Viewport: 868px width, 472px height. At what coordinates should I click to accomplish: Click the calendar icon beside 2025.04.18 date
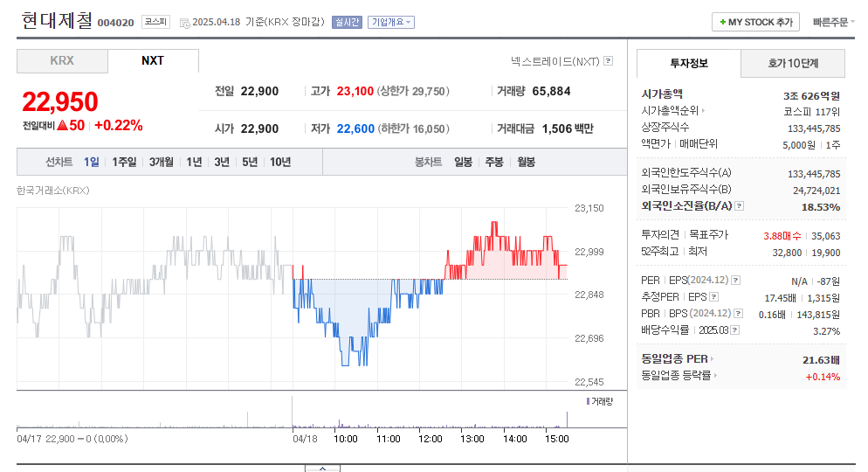(184, 24)
